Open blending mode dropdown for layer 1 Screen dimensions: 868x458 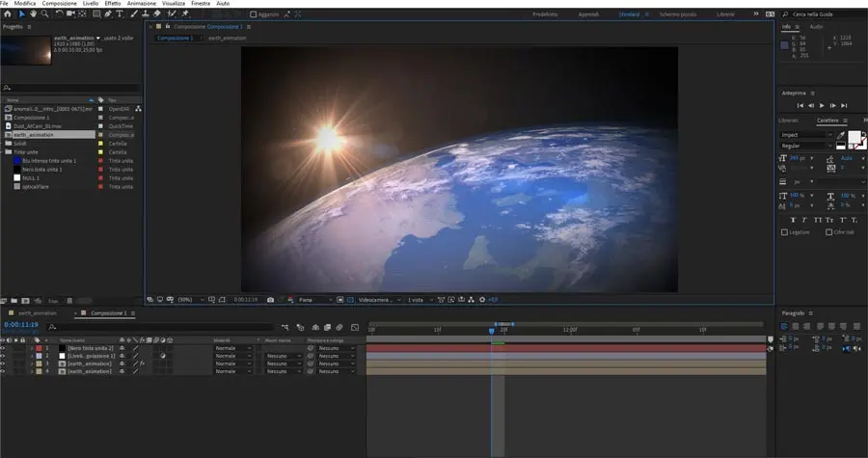coord(233,348)
